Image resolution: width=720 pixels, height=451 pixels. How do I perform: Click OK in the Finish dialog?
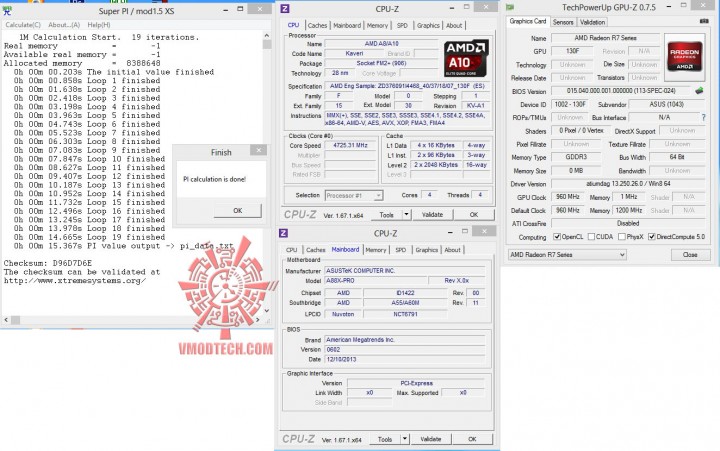[237, 210]
